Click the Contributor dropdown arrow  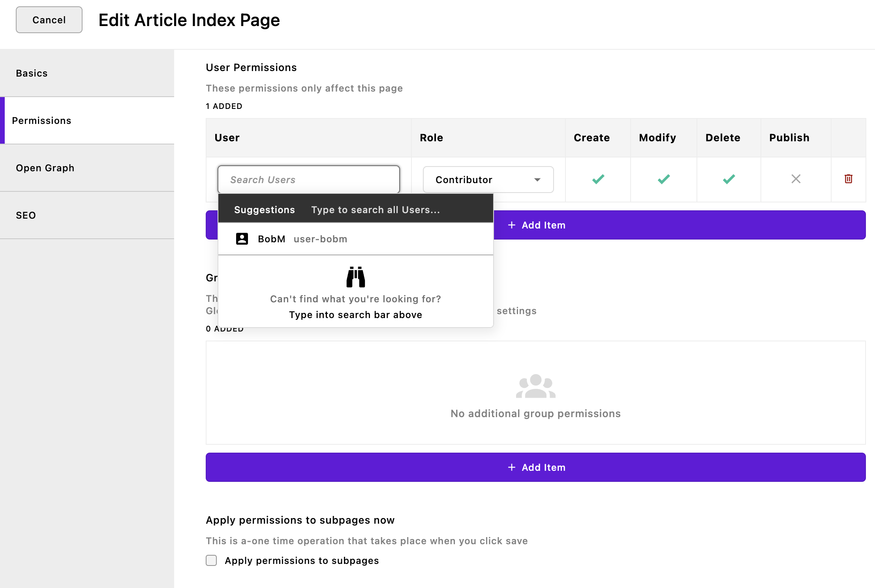click(537, 180)
